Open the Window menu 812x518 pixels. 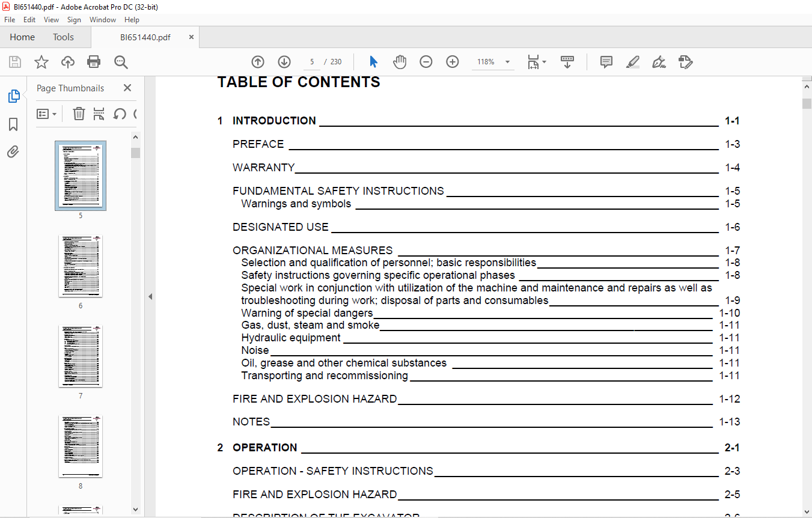[103, 20]
